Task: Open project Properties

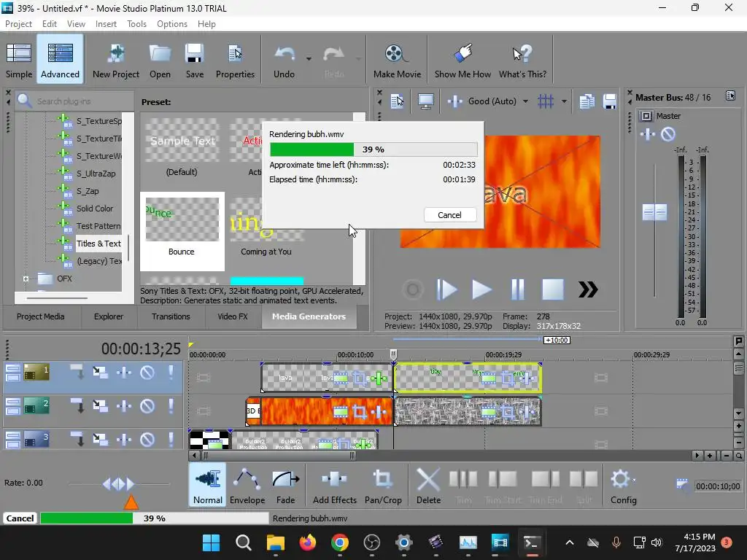Action: 235,61
